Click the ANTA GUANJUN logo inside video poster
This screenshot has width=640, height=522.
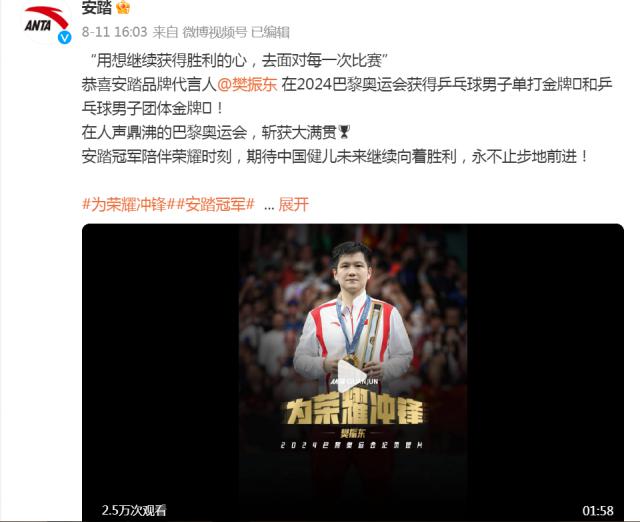[353, 381]
